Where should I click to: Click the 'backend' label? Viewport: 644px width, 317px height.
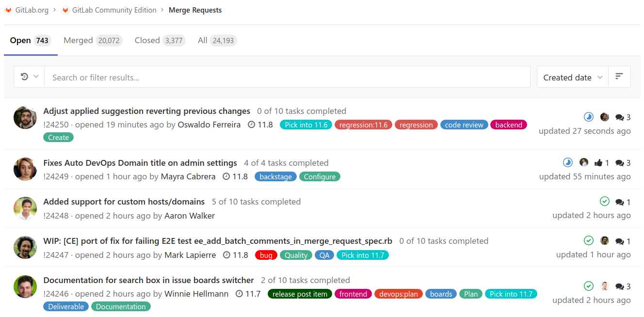click(x=509, y=125)
